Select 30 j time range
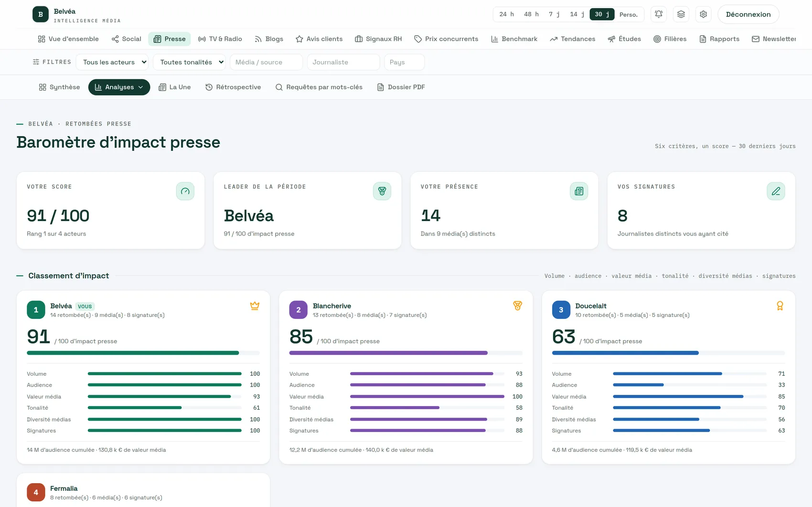Image resolution: width=812 pixels, height=507 pixels. [x=602, y=14]
